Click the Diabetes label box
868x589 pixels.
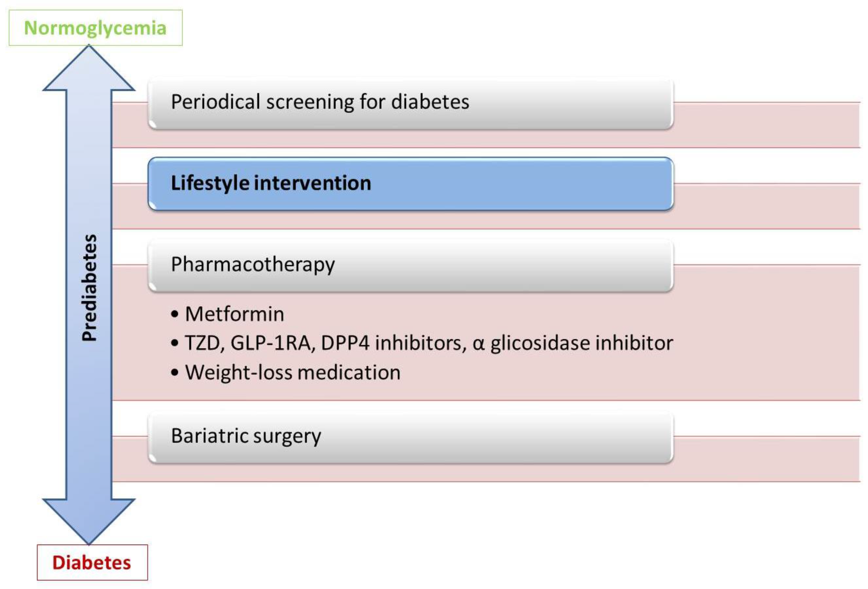[92, 562]
